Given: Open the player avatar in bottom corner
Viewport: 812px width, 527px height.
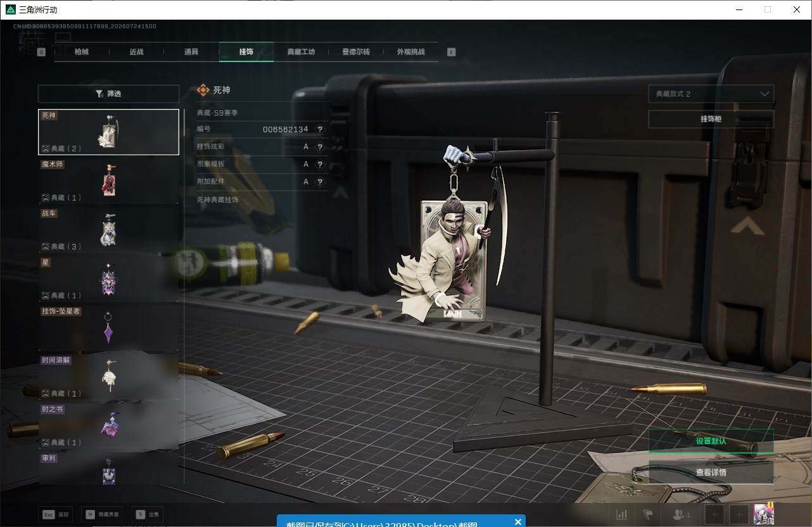Looking at the screenshot, I should [764, 514].
